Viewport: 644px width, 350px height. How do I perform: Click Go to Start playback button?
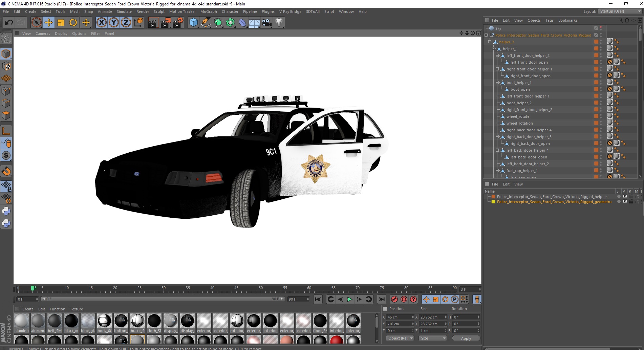[x=318, y=299]
